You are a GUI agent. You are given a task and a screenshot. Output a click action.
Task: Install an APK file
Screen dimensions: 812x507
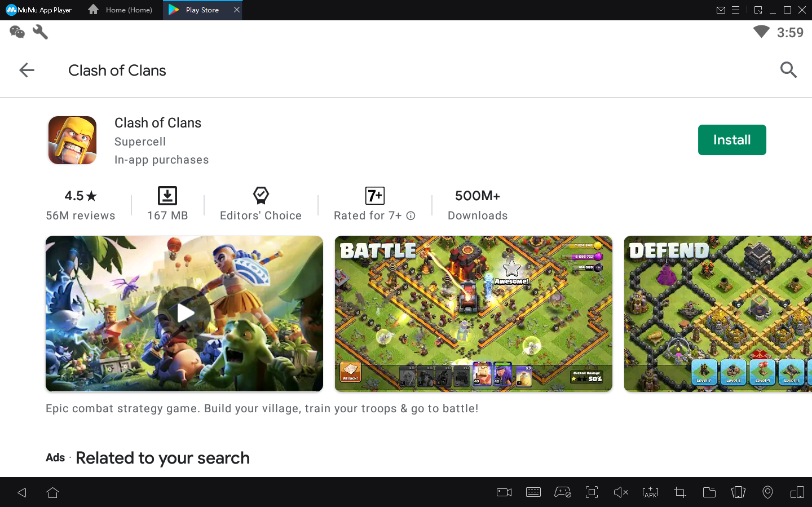click(x=650, y=492)
